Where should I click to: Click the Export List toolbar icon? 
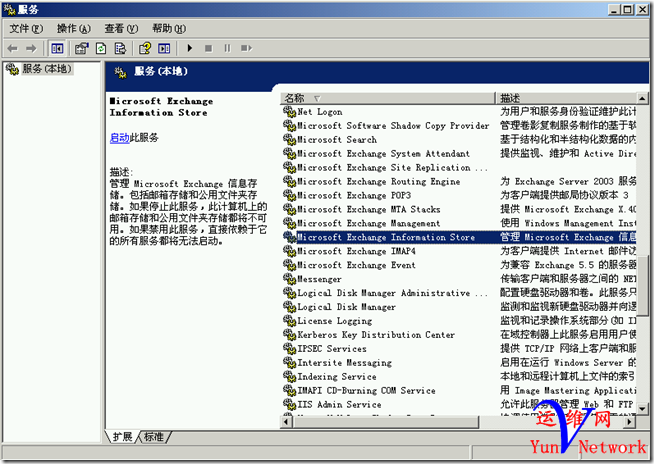pos(120,48)
